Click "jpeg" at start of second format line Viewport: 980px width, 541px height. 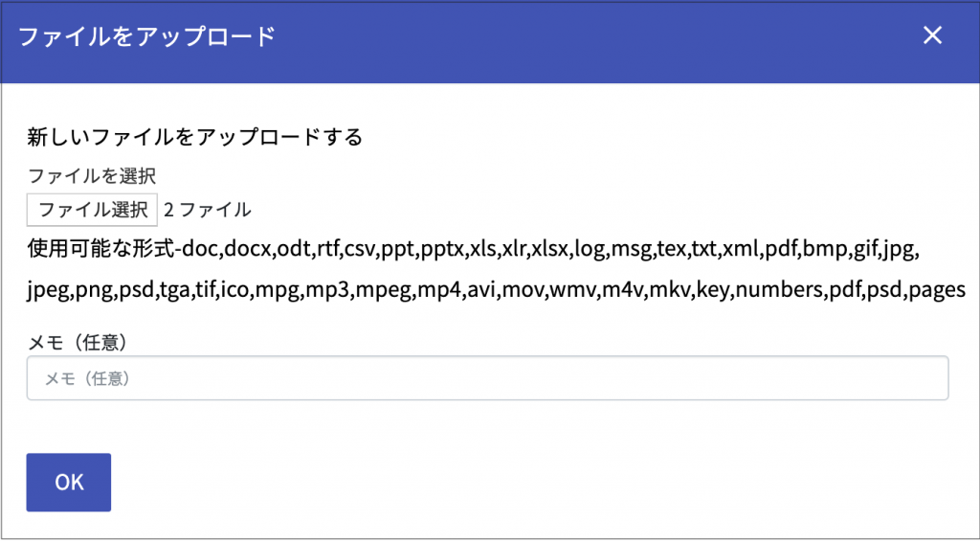[48, 292]
